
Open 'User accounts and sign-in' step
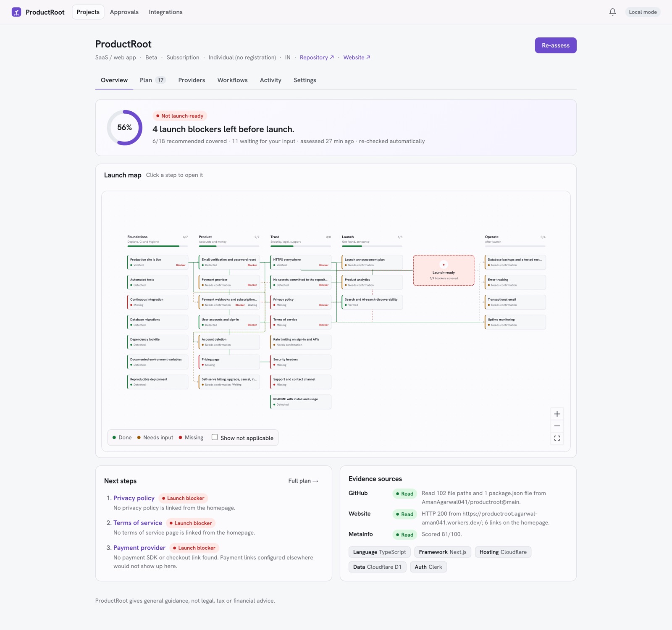coord(229,322)
